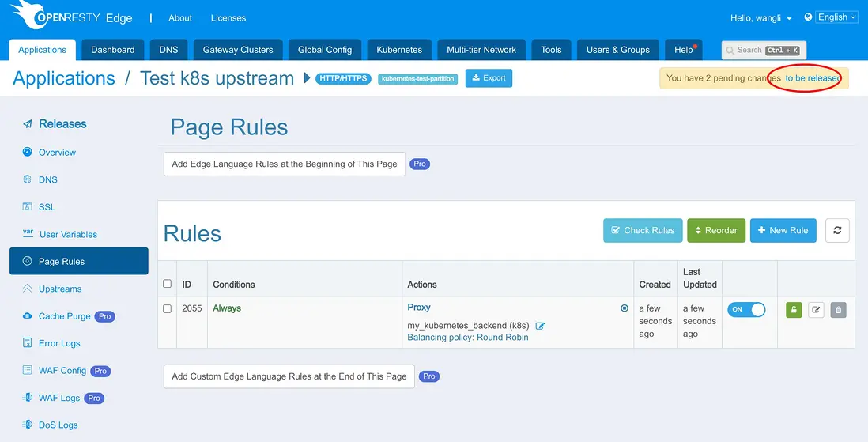Screen dimensions: 868x442
Task: Click the WAF Logs icon
Action: [27, 398]
